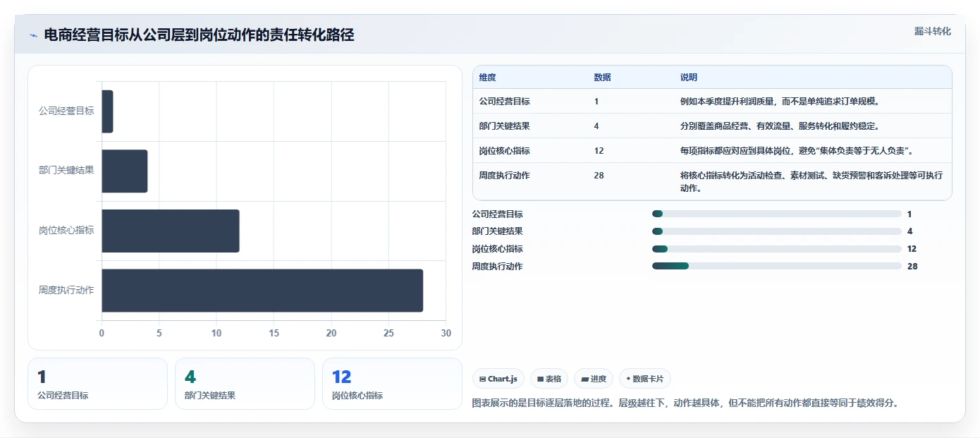Click the 岗位核心指标 bar in the chart

pos(171,231)
